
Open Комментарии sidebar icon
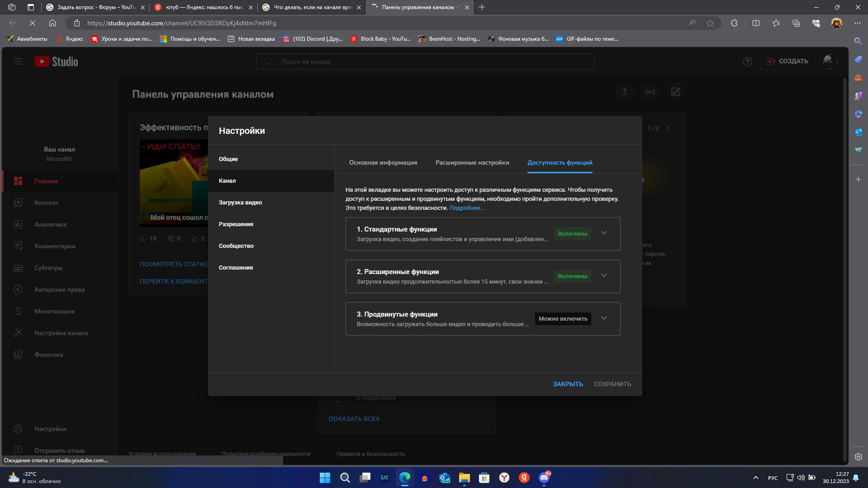pos(18,246)
